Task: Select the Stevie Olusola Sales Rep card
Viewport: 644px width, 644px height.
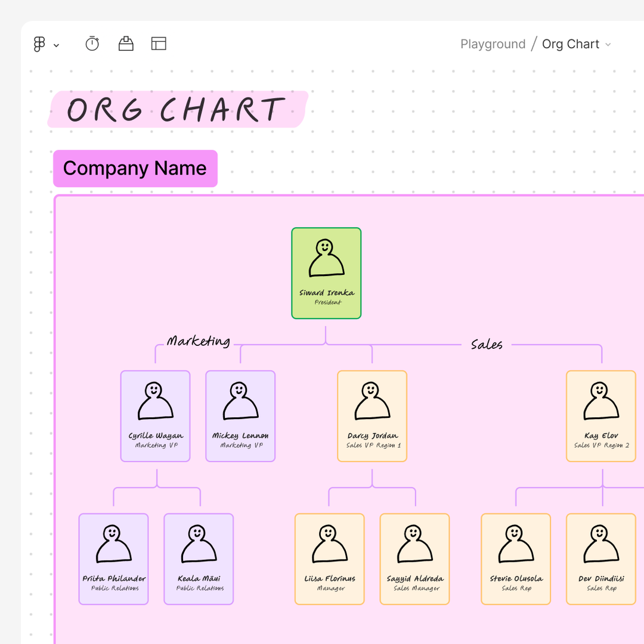Action: tap(516, 559)
